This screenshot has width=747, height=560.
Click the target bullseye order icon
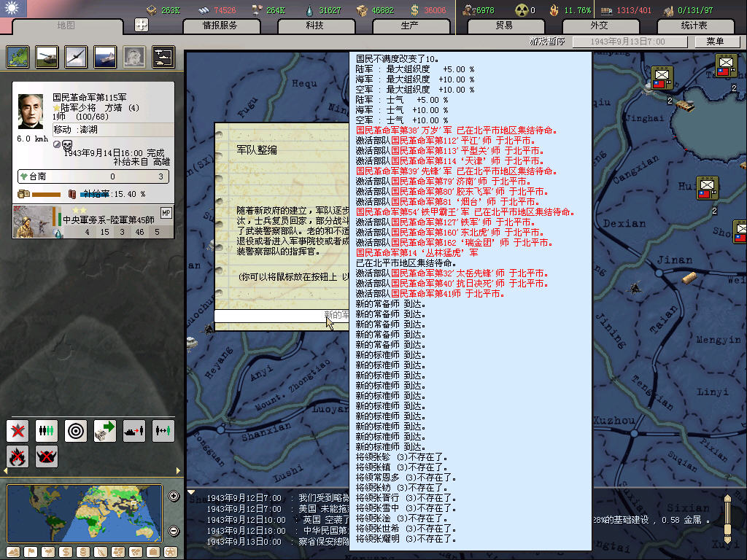click(x=76, y=430)
